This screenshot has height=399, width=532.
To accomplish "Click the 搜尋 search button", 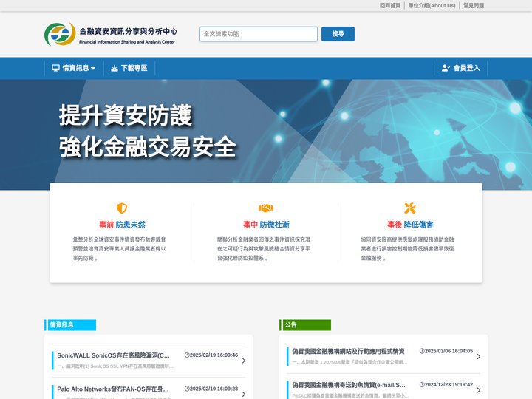I will pyautogui.click(x=338, y=34).
